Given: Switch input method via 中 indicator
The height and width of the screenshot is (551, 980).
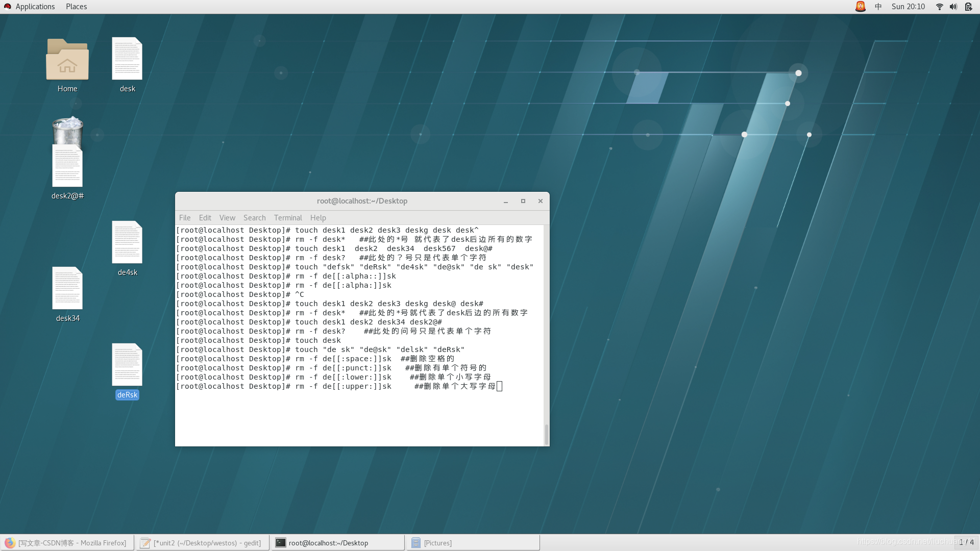Looking at the screenshot, I should click(878, 7).
